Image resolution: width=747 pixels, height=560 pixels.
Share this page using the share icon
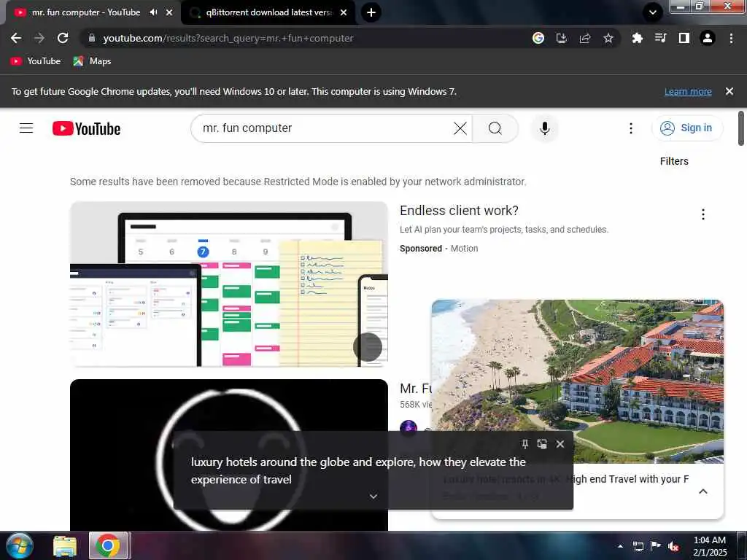pyautogui.click(x=585, y=38)
